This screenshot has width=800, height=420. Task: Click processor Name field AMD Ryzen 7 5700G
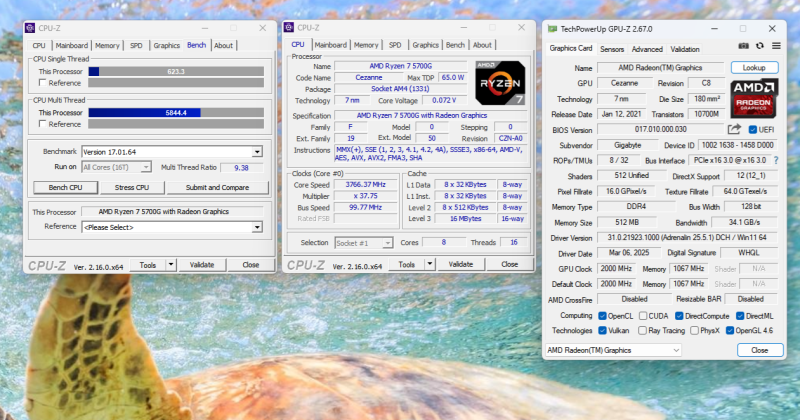click(x=401, y=66)
